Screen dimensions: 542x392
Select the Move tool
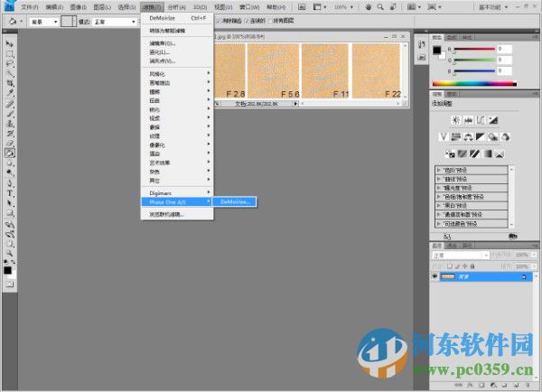pos(9,44)
